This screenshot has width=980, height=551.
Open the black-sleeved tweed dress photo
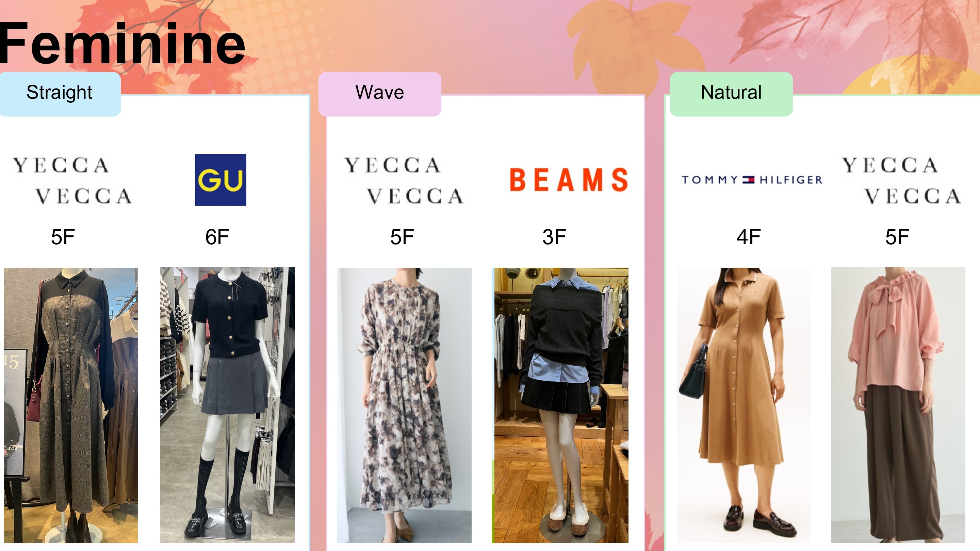click(x=71, y=405)
